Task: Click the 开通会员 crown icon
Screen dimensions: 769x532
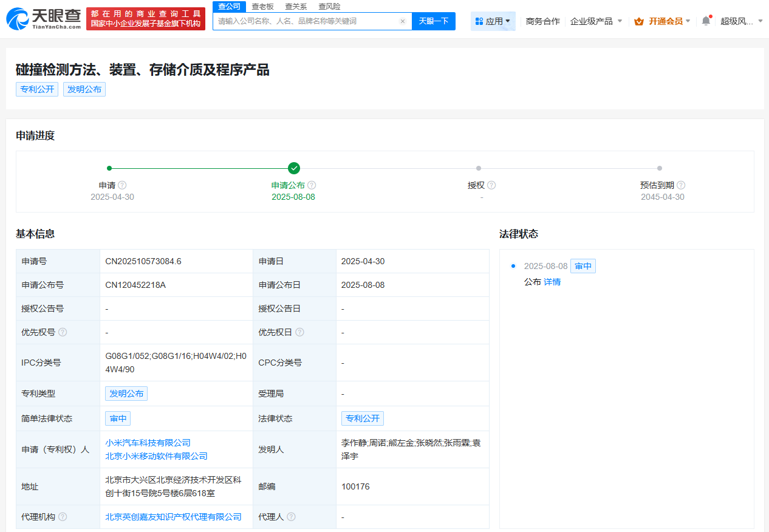Action: coord(638,20)
